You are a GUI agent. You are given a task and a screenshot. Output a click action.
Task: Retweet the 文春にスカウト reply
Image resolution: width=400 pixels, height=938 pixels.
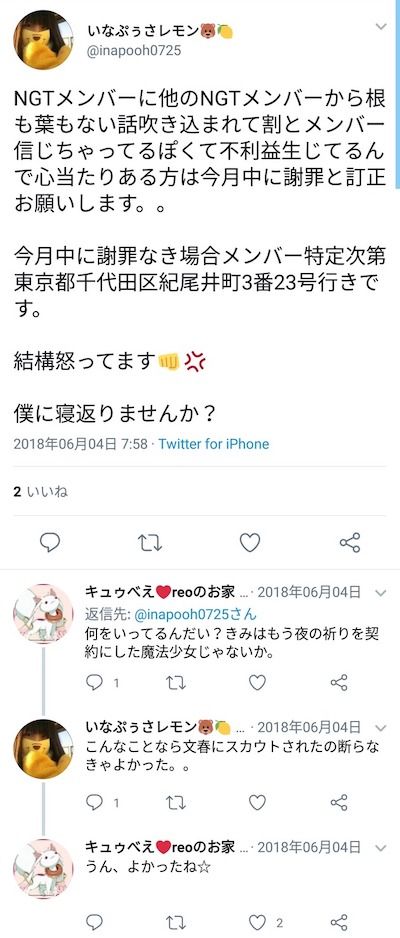[176, 802]
